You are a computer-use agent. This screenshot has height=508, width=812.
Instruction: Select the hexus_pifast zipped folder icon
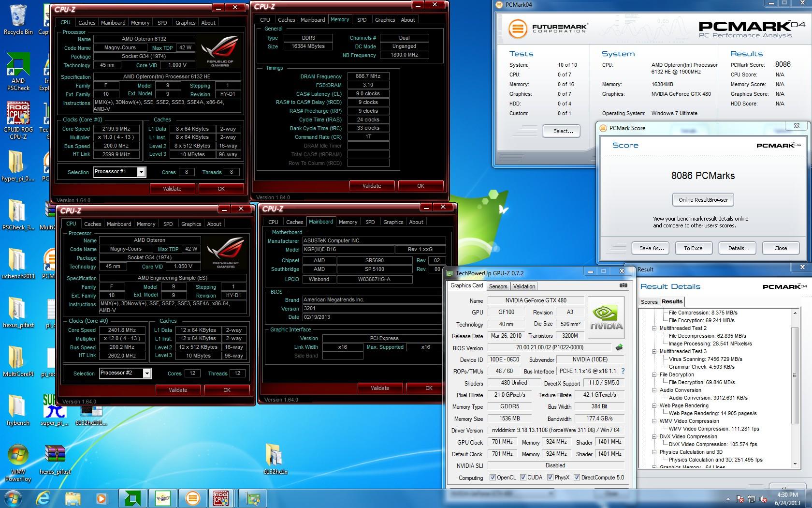(18, 312)
